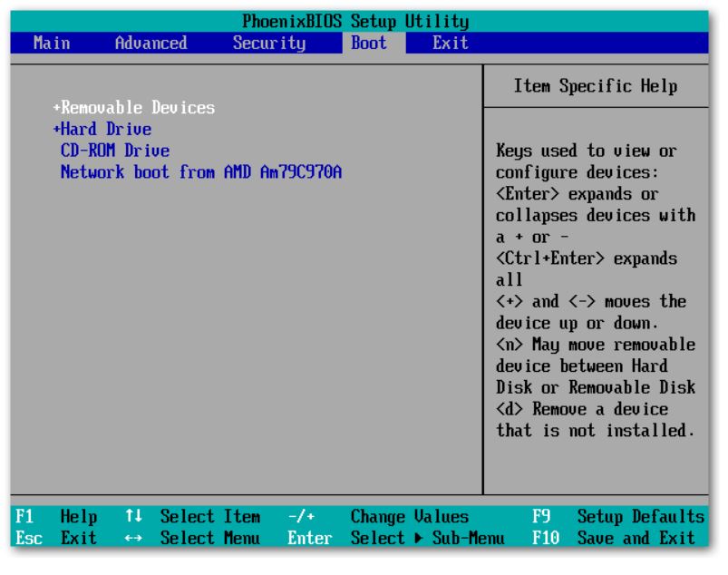Click left-right arrows beside Select Menu
Screen dimensions: 728x575
(133, 539)
